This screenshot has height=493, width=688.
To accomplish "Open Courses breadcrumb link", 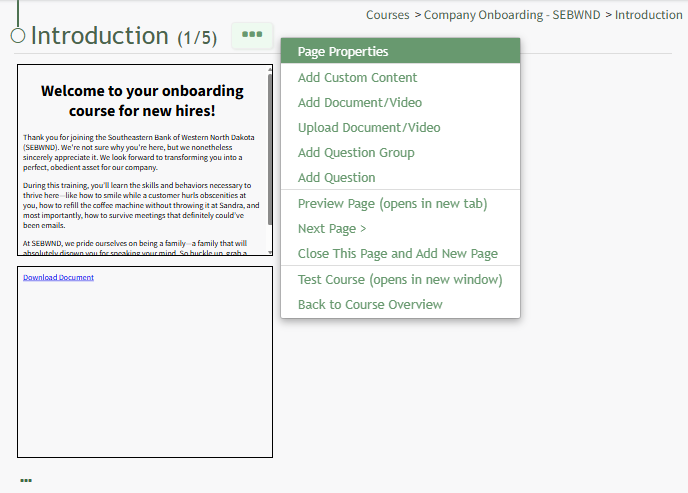I will (x=387, y=15).
